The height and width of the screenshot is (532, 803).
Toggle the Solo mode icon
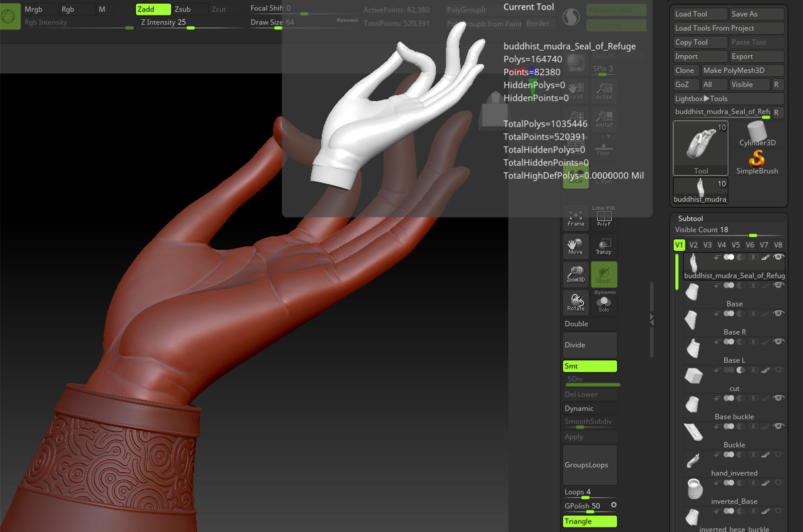[604, 303]
